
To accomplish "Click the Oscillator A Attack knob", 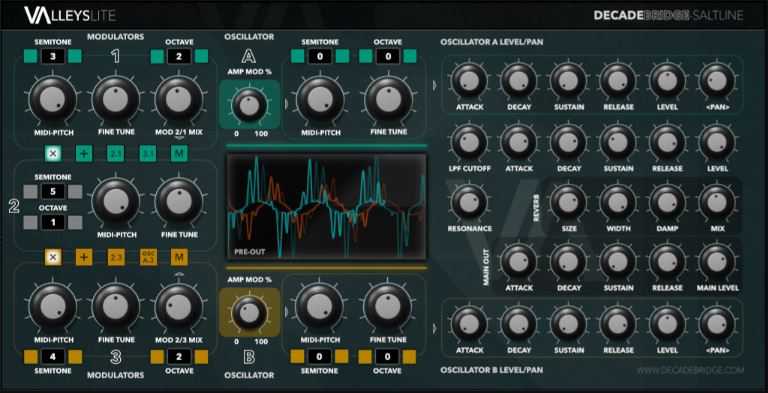I will coord(469,81).
